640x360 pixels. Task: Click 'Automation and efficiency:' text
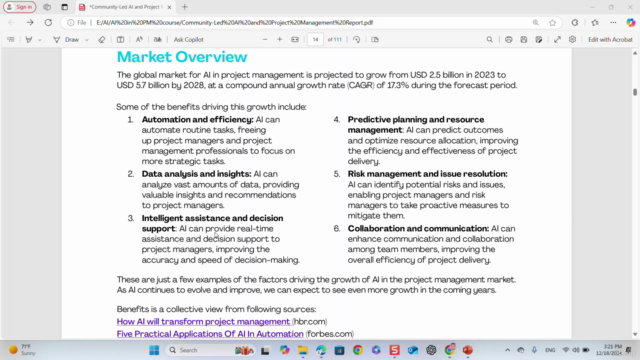198,120
